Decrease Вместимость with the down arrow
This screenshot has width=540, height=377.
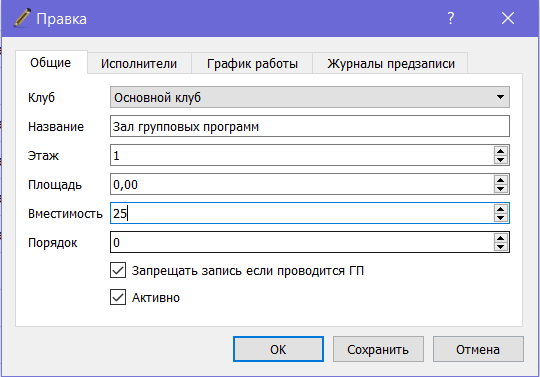[x=500, y=218]
